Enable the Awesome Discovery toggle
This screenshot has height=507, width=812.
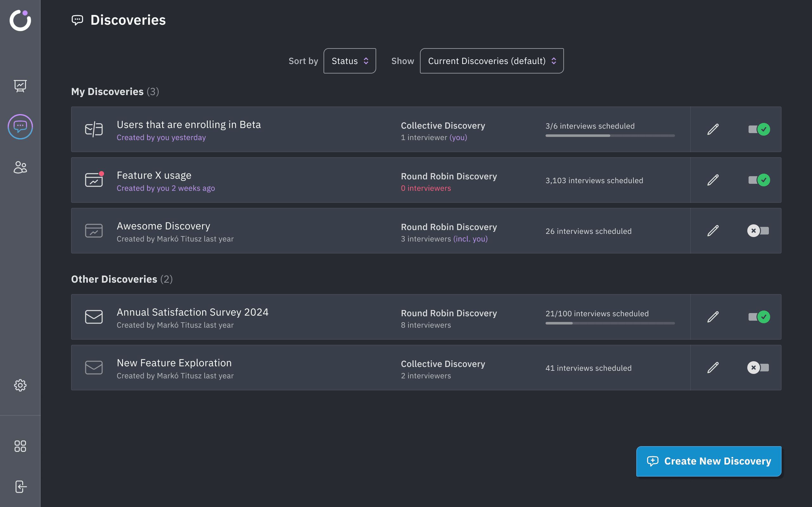(758, 231)
